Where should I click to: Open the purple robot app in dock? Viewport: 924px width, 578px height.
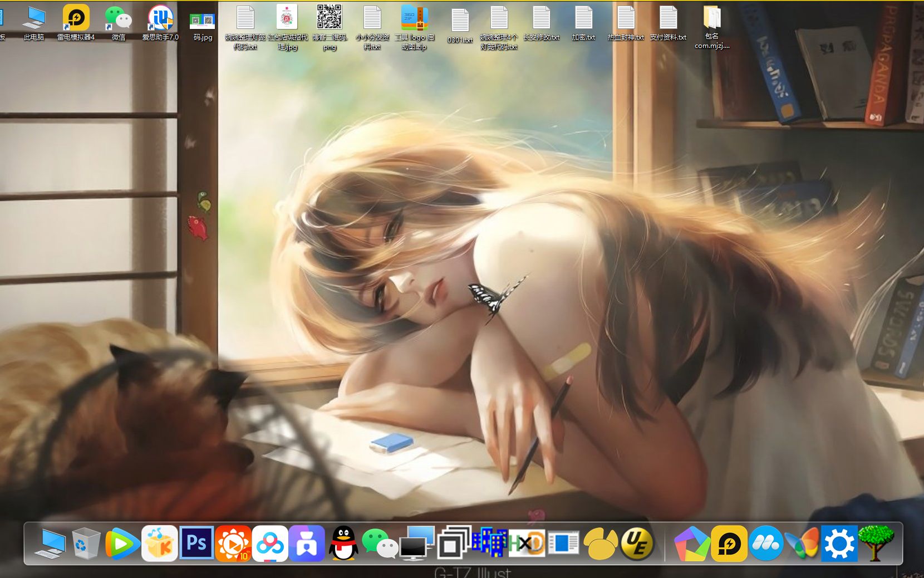coord(307,543)
